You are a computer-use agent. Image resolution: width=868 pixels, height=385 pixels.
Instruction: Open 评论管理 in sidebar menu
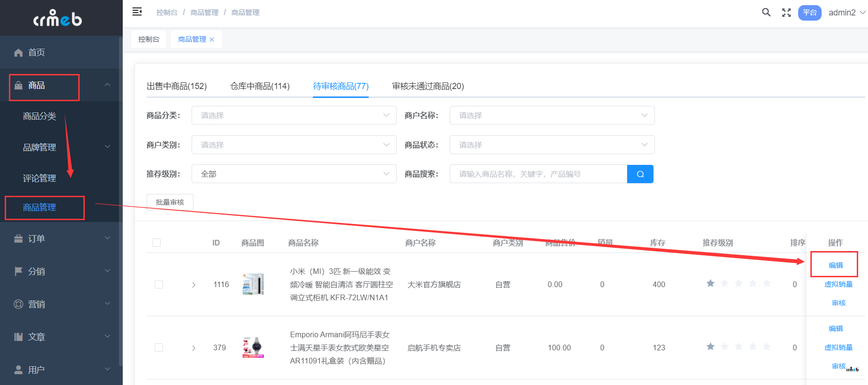39,178
